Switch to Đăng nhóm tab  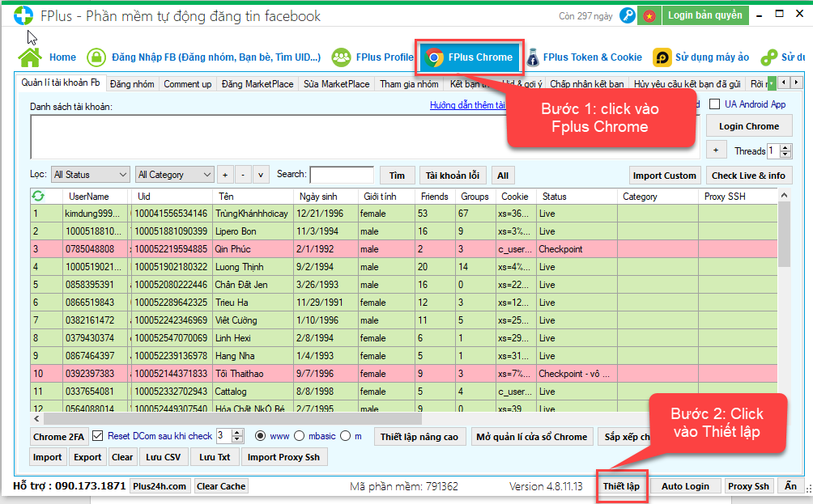click(x=132, y=84)
